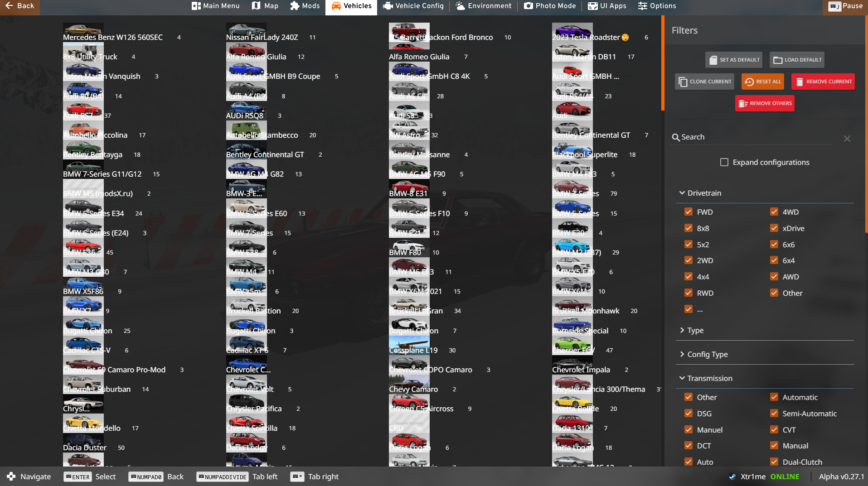The height and width of the screenshot is (486, 868).
Task: Click Tab right hint in bottom bar
Action: [315, 476]
